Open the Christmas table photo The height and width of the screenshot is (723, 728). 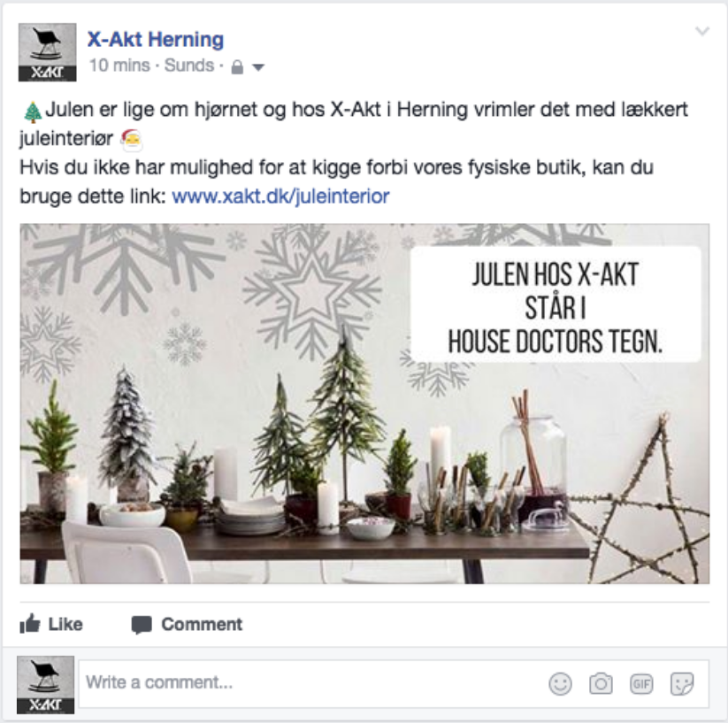(364, 404)
